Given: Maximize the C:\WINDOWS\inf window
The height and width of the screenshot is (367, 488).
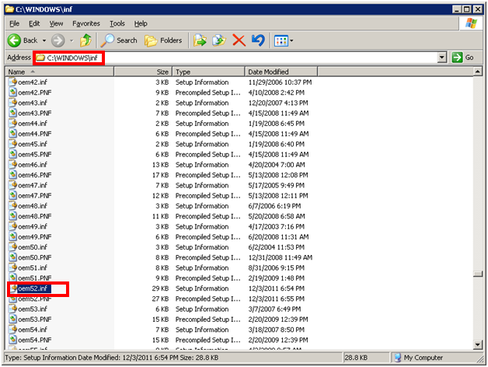Looking at the screenshot, I should [x=467, y=9].
